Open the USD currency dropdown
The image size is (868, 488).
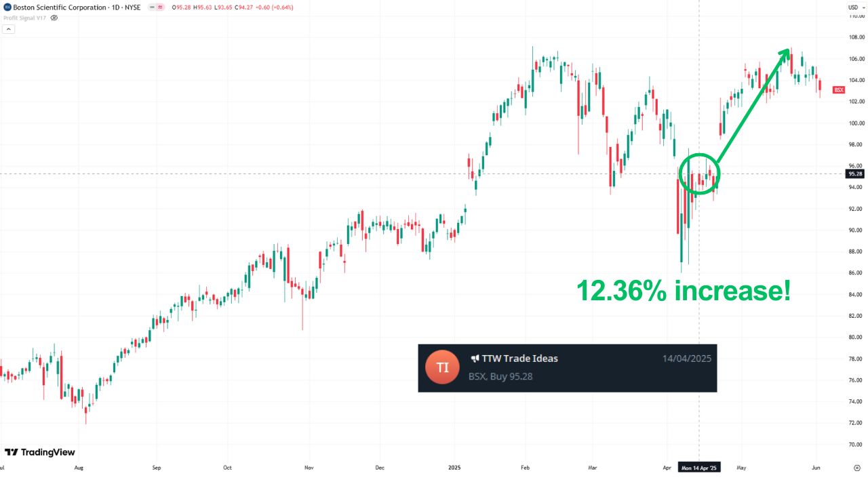[854, 7]
